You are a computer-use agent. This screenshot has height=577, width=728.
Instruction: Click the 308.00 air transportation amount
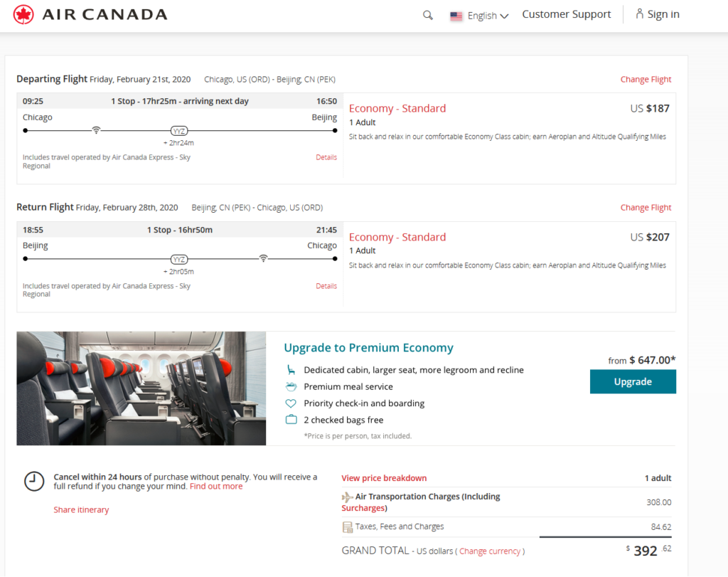[659, 503]
